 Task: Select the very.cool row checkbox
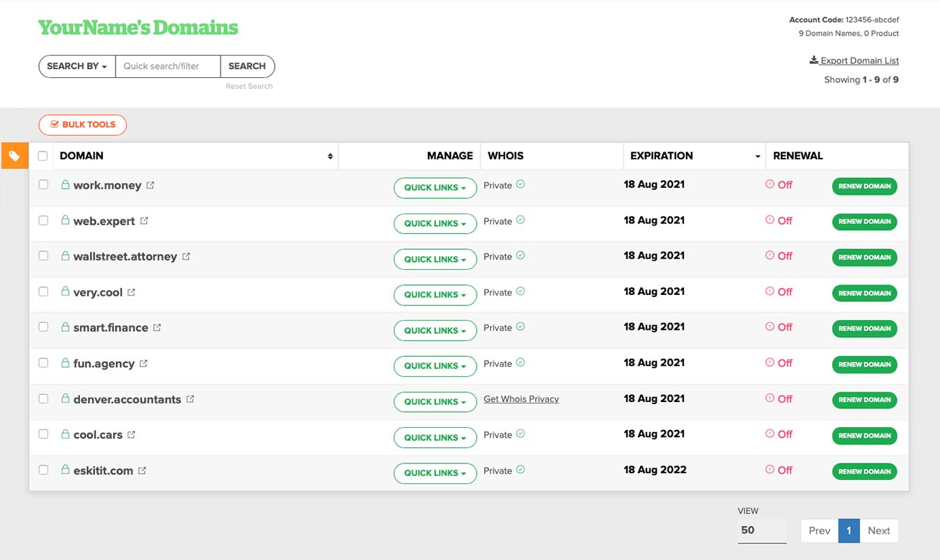tap(43, 291)
